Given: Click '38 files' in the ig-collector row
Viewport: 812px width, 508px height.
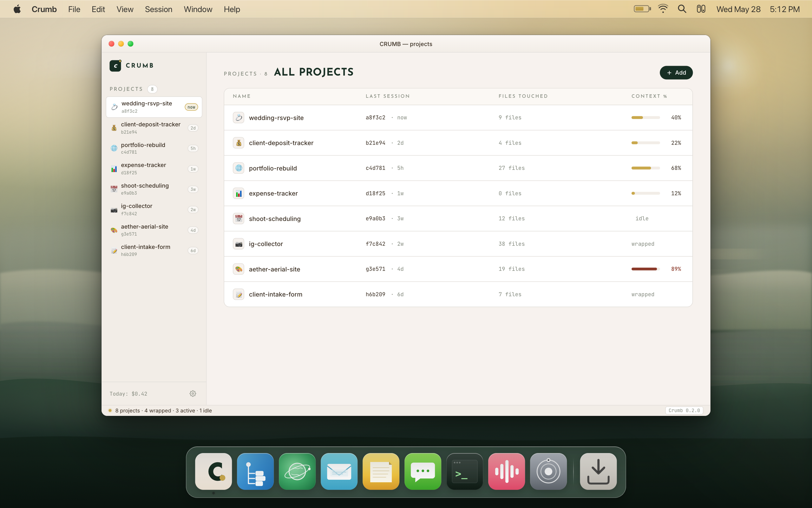Looking at the screenshot, I should (512, 244).
